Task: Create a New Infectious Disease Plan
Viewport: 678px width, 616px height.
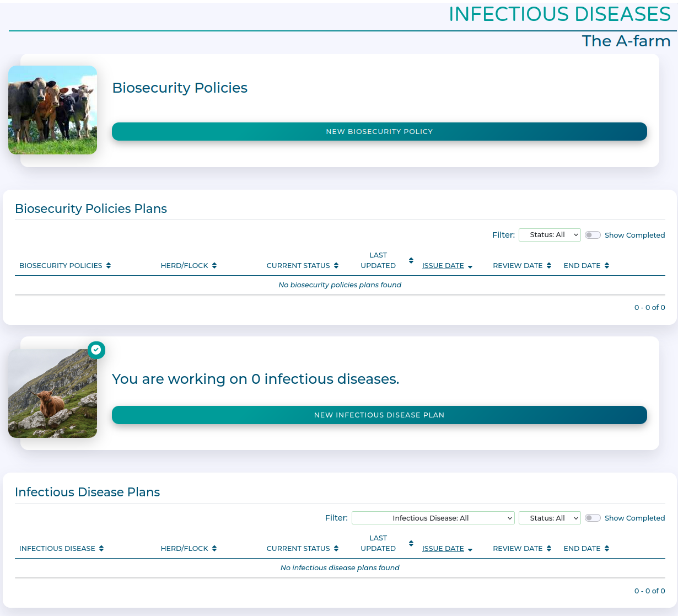Action: (x=379, y=415)
